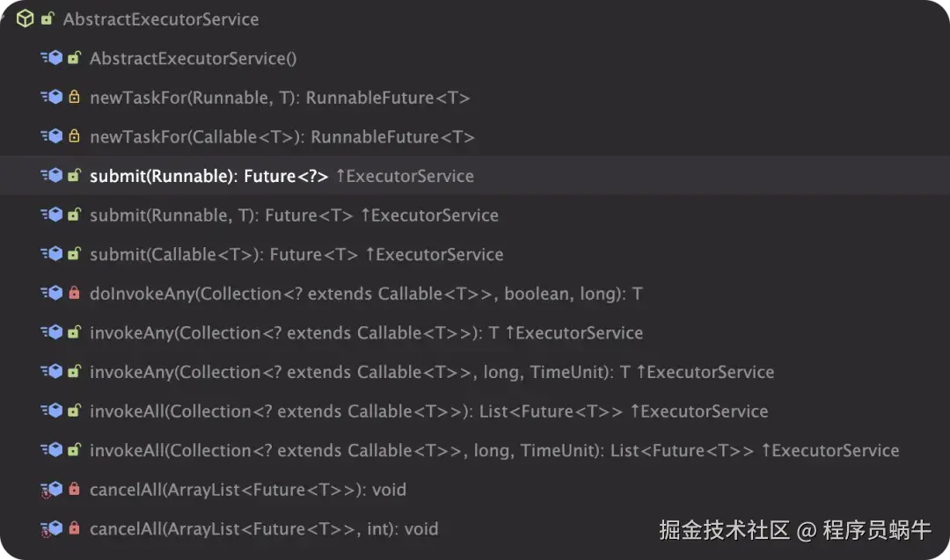Select the AbstractExecutorService() constructor entry

(x=194, y=58)
